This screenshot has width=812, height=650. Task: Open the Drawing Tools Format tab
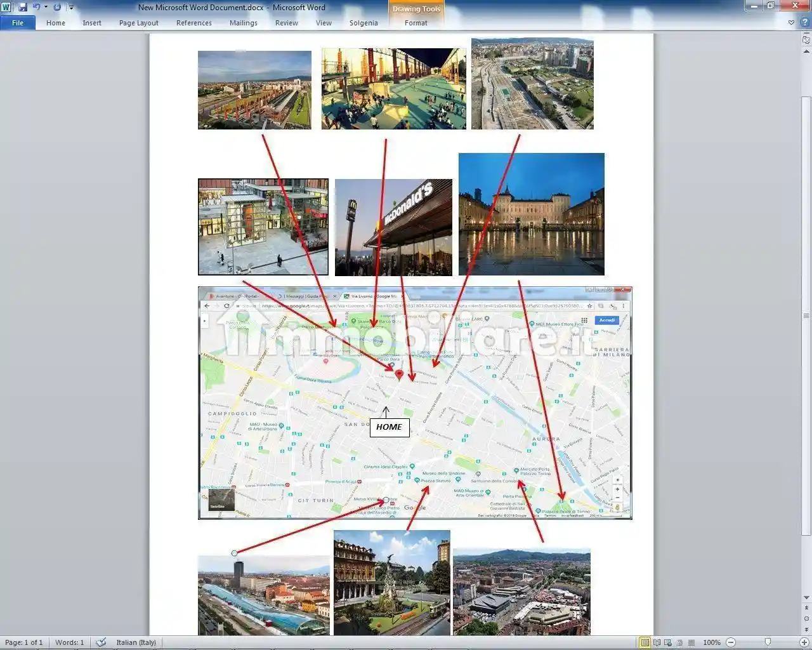tap(416, 23)
